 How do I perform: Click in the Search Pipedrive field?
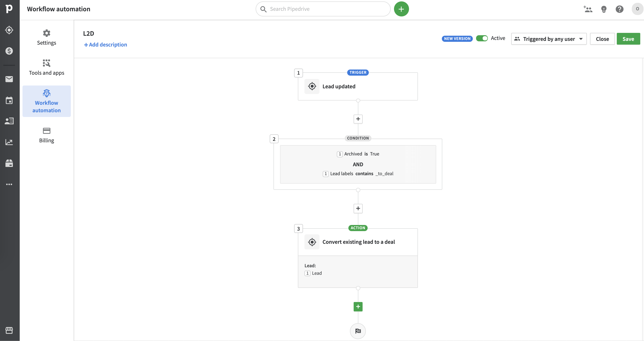click(x=323, y=9)
